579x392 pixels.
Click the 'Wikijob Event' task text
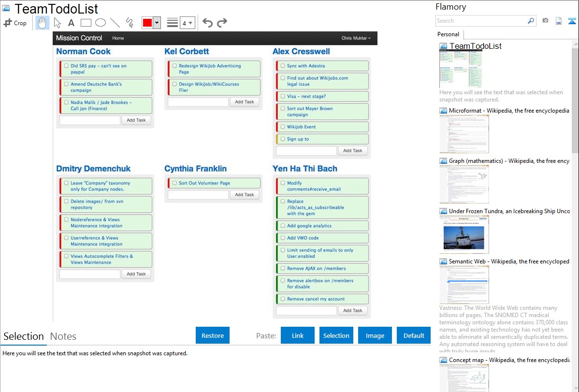tap(301, 127)
